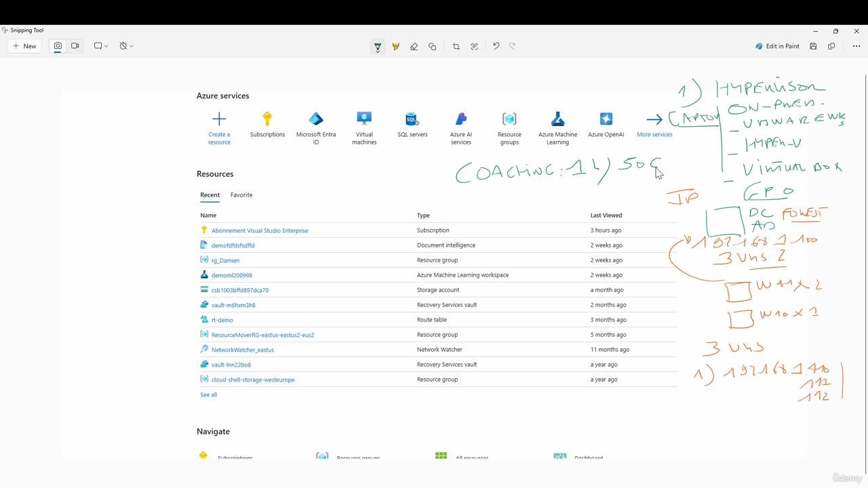Image resolution: width=868 pixels, height=488 pixels.
Task: Open Azure Machine Learning service
Action: (x=557, y=127)
